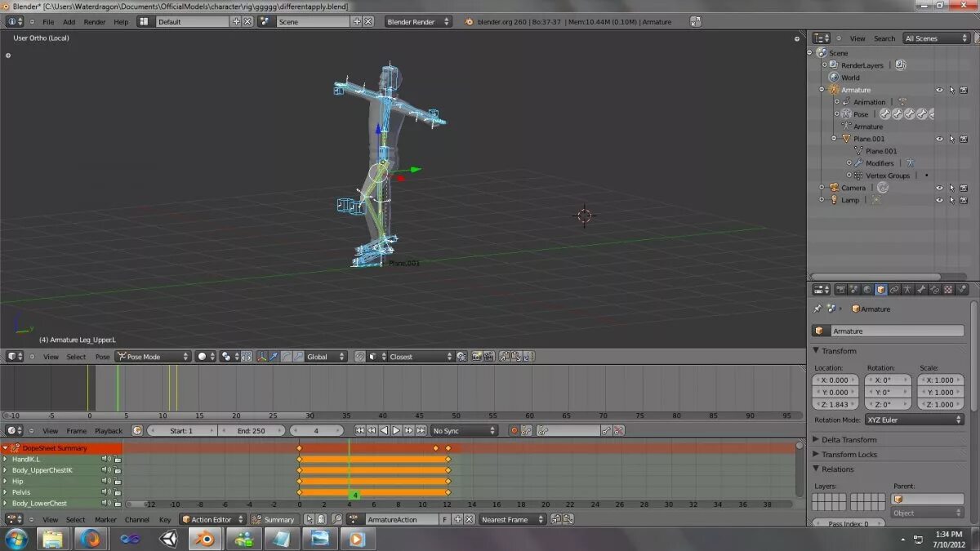The image size is (980, 551).
Task: Open the File menu
Action: (x=48, y=22)
